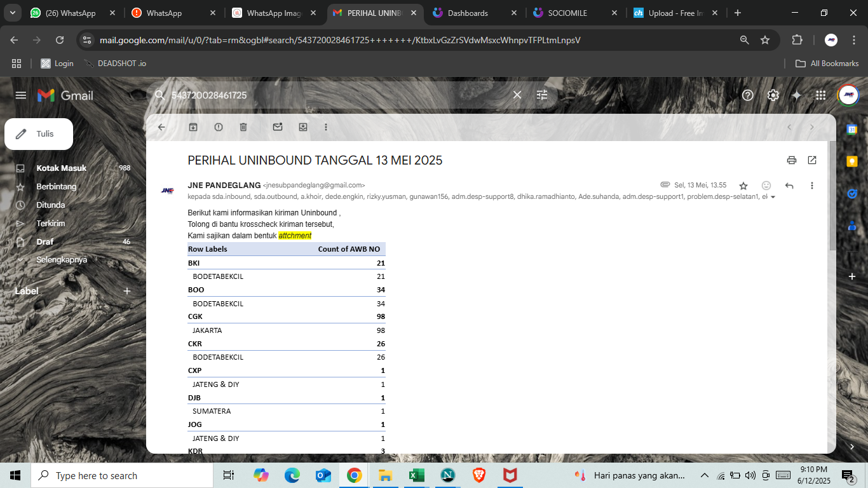Open Gmail main menu hamburger icon
The image size is (868, 488).
(21, 95)
